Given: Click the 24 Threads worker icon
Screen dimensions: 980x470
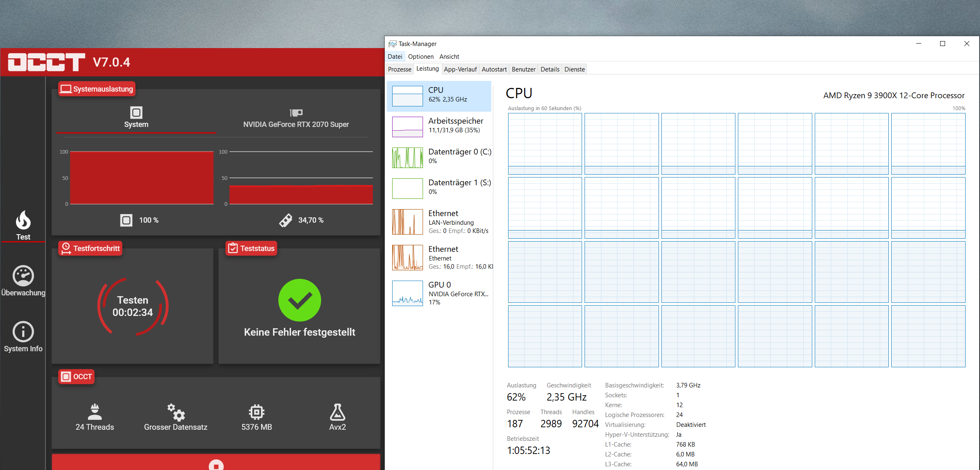Looking at the screenshot, I should tap(95, 412).
